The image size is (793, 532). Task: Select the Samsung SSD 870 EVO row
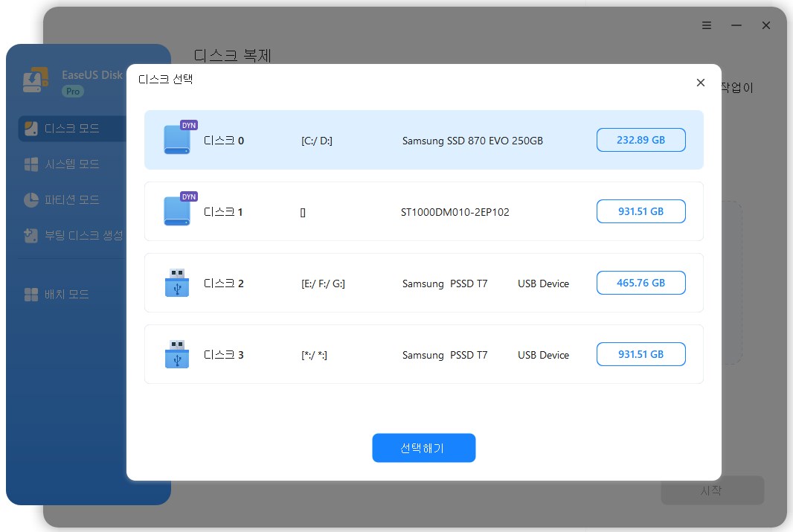472,141
